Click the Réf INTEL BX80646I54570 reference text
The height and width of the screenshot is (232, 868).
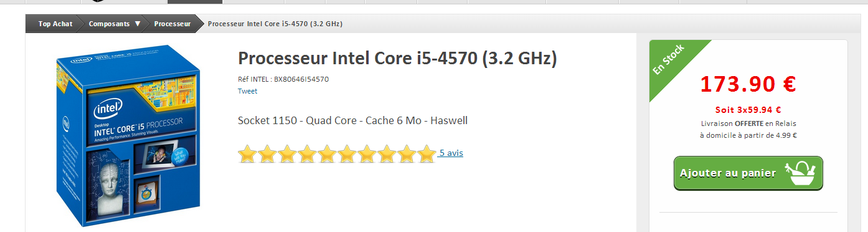point(283,79)
